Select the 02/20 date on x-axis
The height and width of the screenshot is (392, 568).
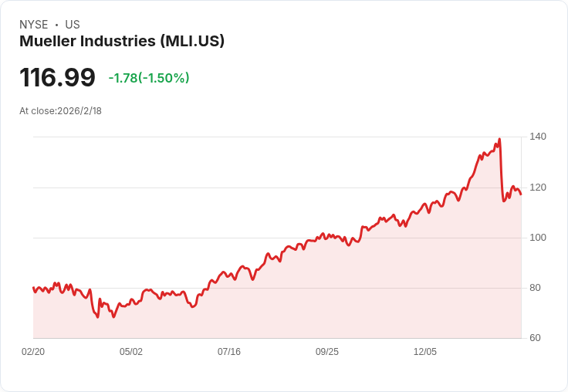[x=33, y=352]
